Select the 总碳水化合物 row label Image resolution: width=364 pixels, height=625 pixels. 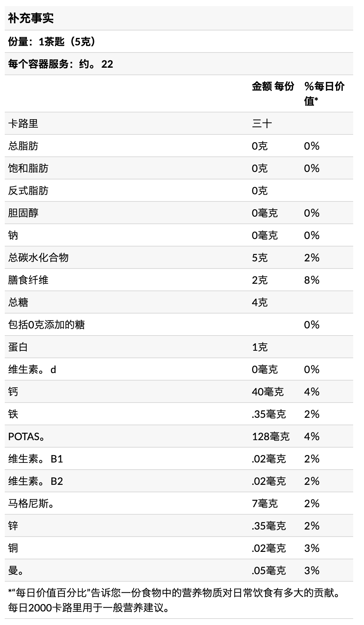[x=38, y=258]
